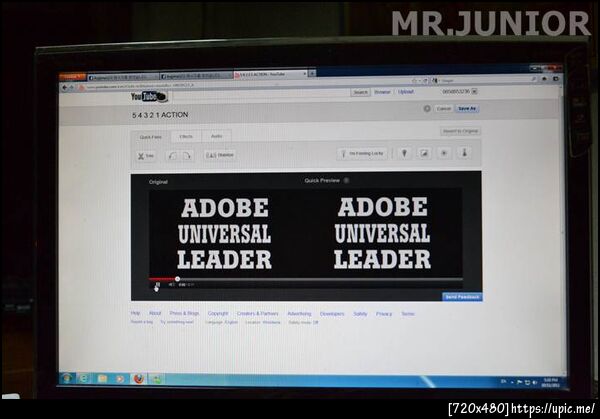Click the YouTube logo
The width and height of the screenshot is (600, 419).
pos(149,97)
